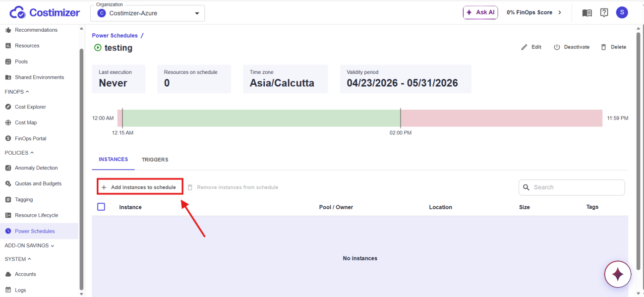Image resolution: width=644 pixels, height=297 pixels.
Task: Click the No instances message
Action: pyautogui.click(x=360, y=258)
